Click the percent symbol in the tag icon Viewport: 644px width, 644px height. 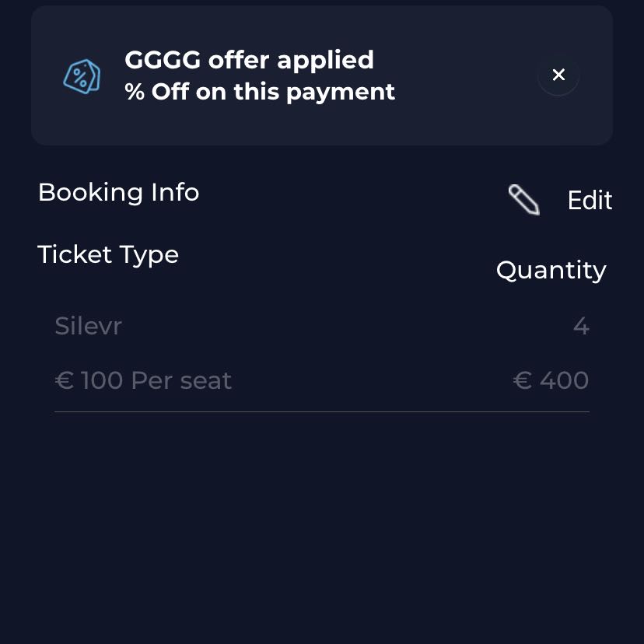[79, 76]
